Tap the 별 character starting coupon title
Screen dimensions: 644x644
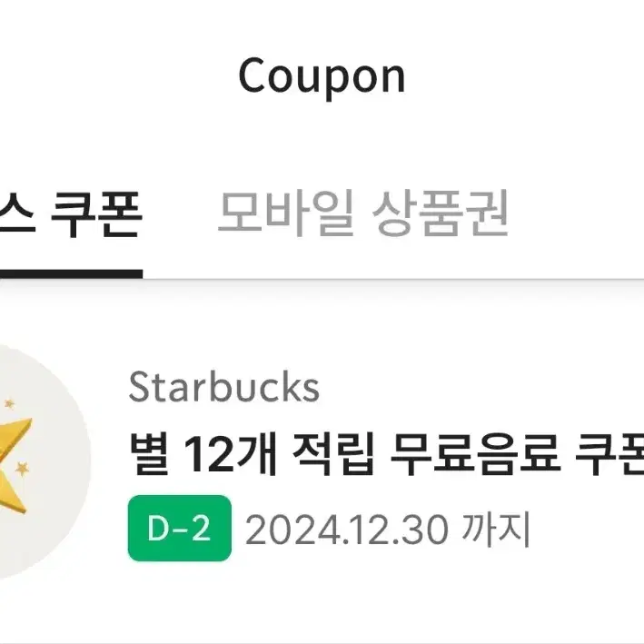click(x=149, y=454)
